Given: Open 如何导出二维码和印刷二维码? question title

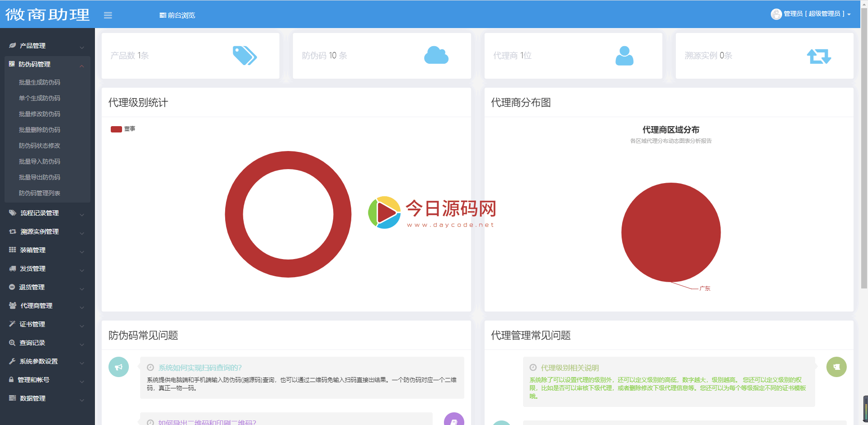Looking at the screenshot, I should point(207,422).
